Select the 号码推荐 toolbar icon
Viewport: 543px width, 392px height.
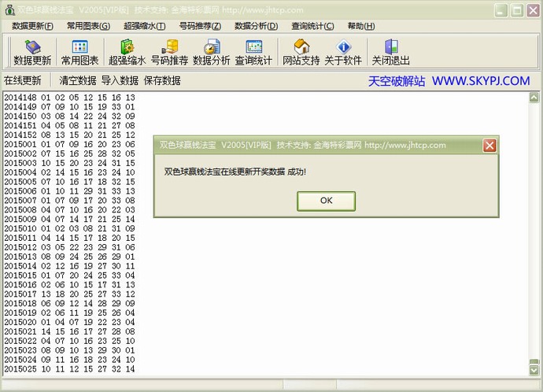(x=169, y=53)
